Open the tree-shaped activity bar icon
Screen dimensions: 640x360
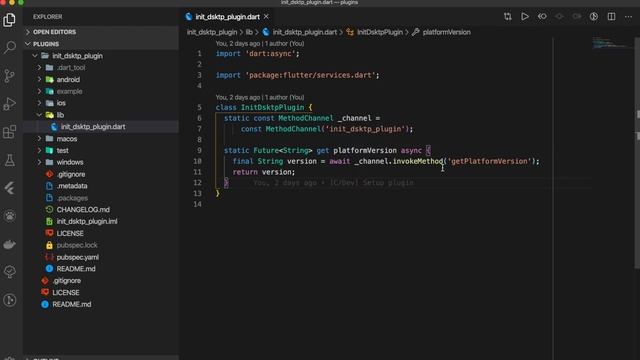point(9,272)
